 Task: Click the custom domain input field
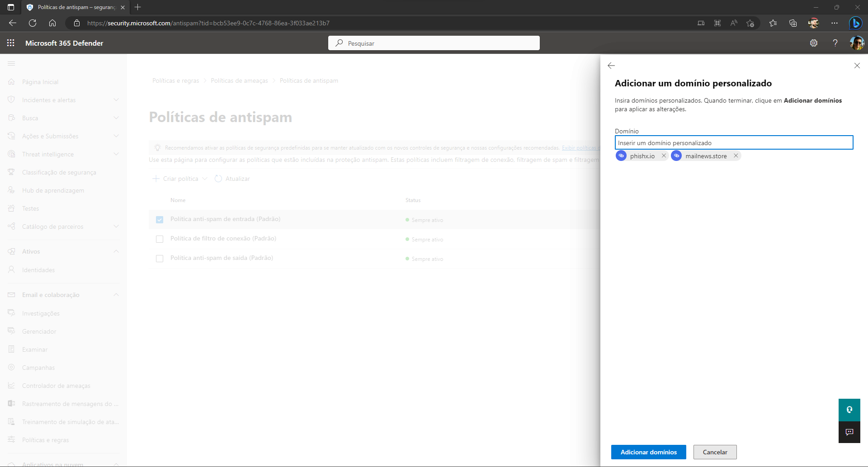pyautogui.click(x=734, y=142)
